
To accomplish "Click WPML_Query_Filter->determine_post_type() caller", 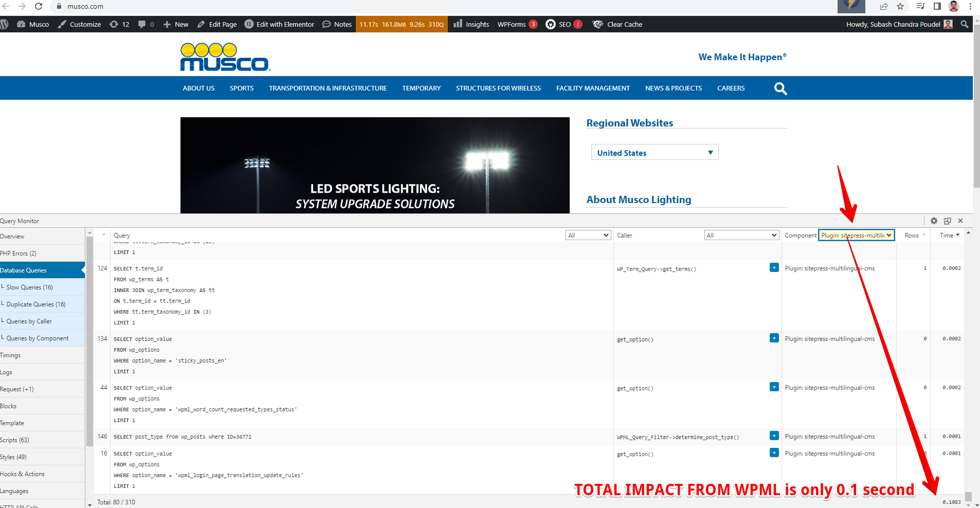I will (678, 437).
